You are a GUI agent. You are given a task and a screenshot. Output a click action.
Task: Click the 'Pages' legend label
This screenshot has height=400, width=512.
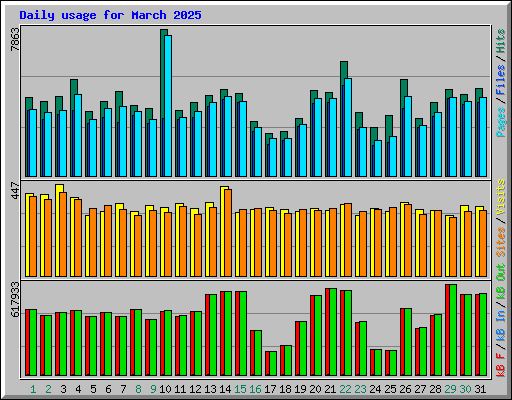click(x=501, y=122)
